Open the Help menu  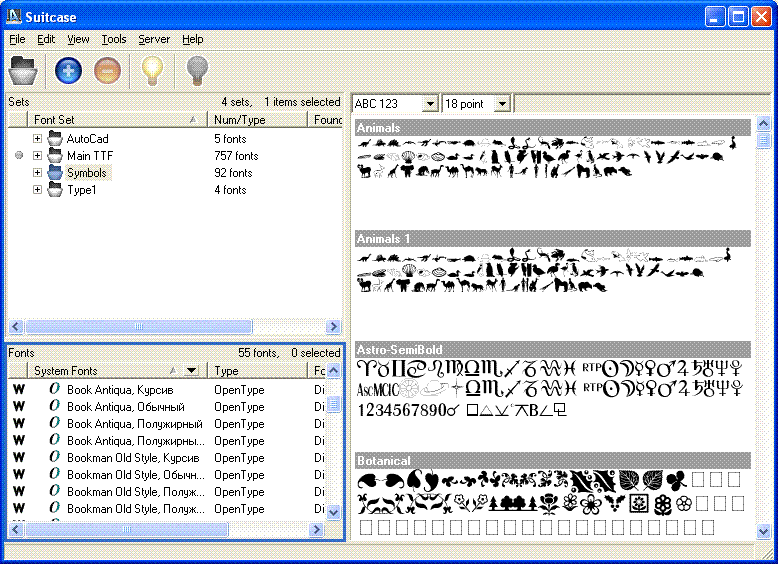pos(193,39)
